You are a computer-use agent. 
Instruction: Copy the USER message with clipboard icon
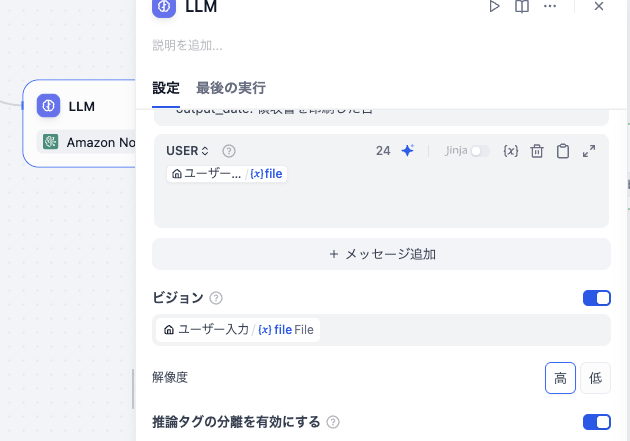(563, 151)
